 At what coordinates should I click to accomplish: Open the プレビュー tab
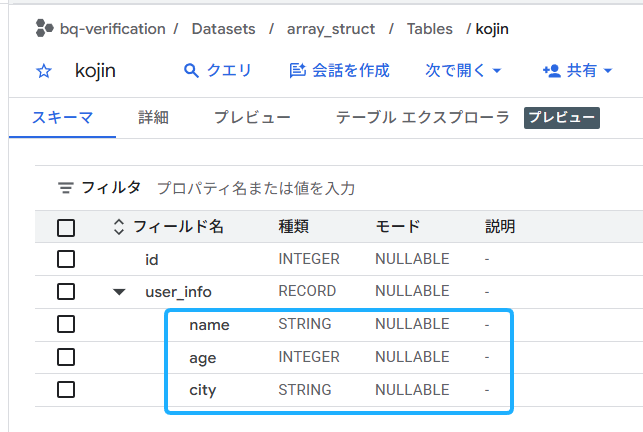252,118
